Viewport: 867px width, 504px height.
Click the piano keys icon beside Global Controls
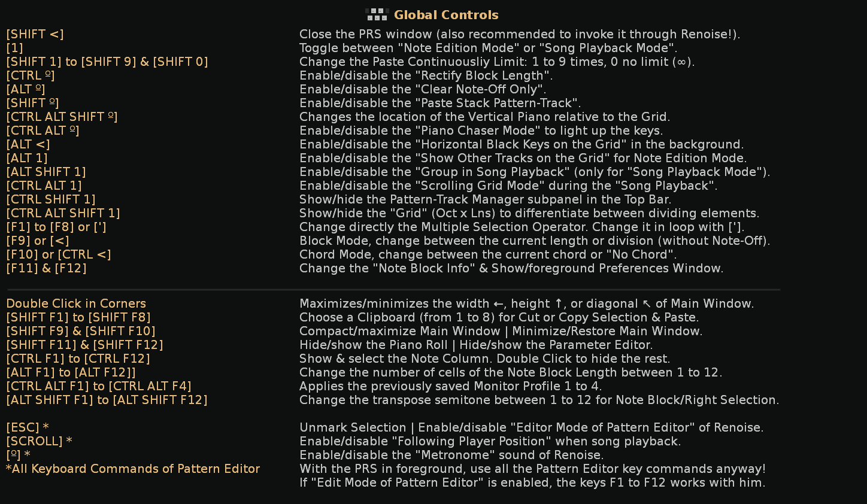377,14
